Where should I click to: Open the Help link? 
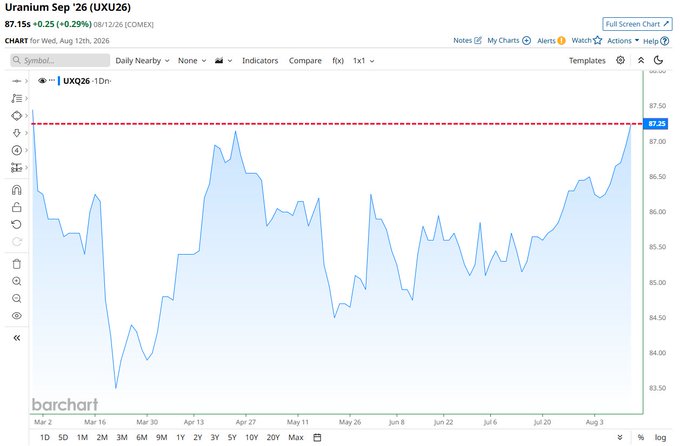[656, 41]
